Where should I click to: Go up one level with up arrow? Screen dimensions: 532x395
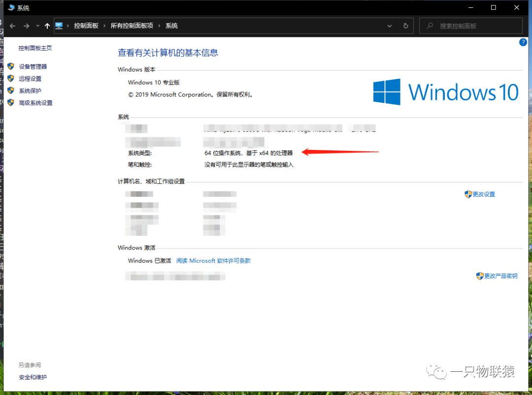click(47, 26)
